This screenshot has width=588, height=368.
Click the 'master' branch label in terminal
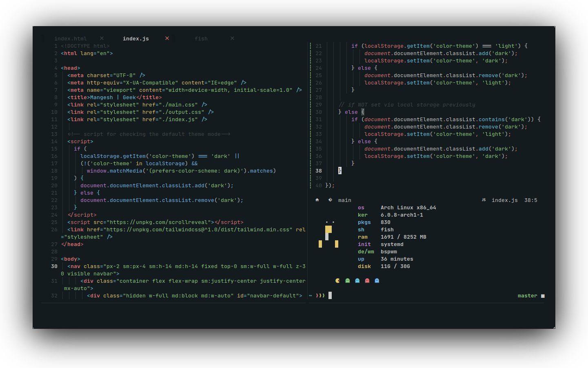pyautogui.click(x=528, y=296)
